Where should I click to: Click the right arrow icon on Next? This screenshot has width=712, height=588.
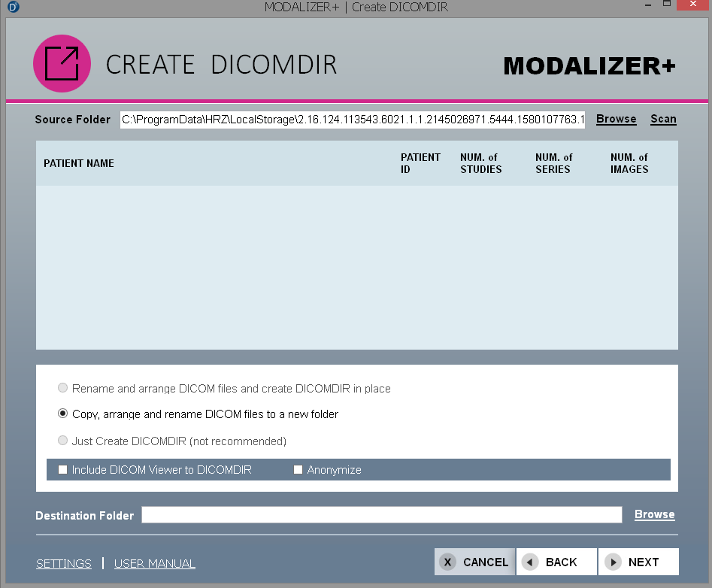[613, 562]
